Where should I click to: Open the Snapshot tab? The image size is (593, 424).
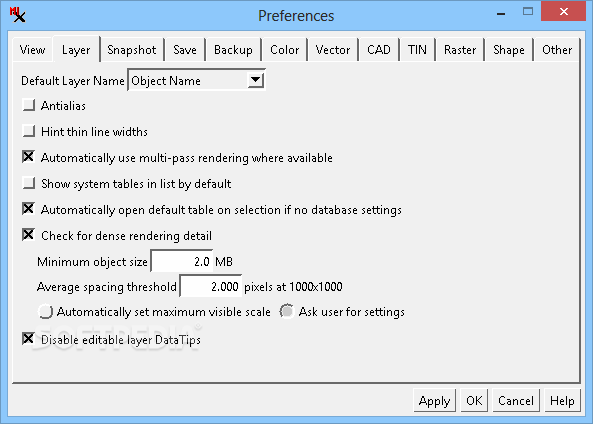[x=132, y=50]
